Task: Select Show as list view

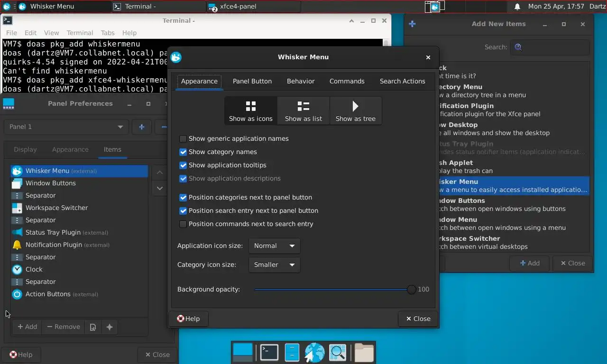Action: 303,110
